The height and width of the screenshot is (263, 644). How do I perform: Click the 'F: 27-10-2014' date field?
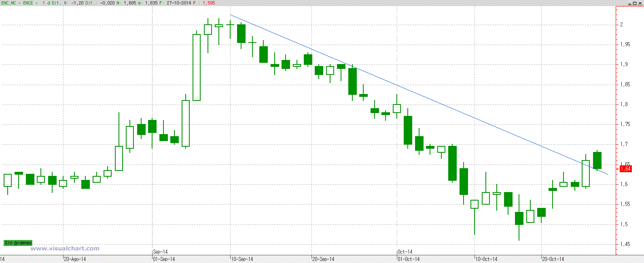[x=176, y=3]
